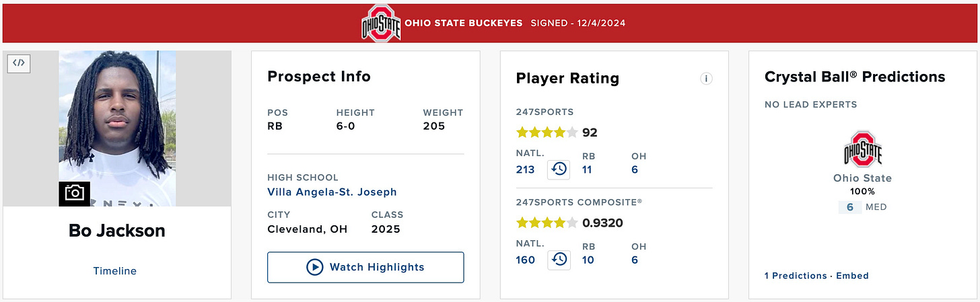
Task: Click play icon in Watch Highlights
Action: (314, 267)
